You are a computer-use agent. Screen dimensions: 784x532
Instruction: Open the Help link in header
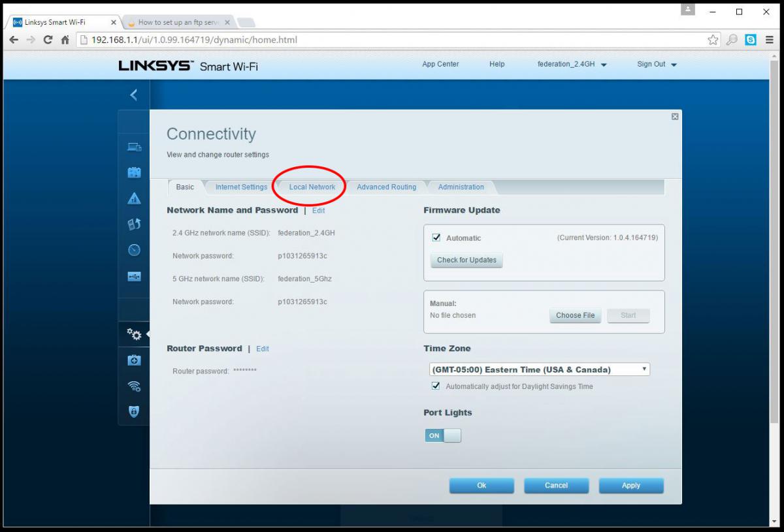(497, 64)
